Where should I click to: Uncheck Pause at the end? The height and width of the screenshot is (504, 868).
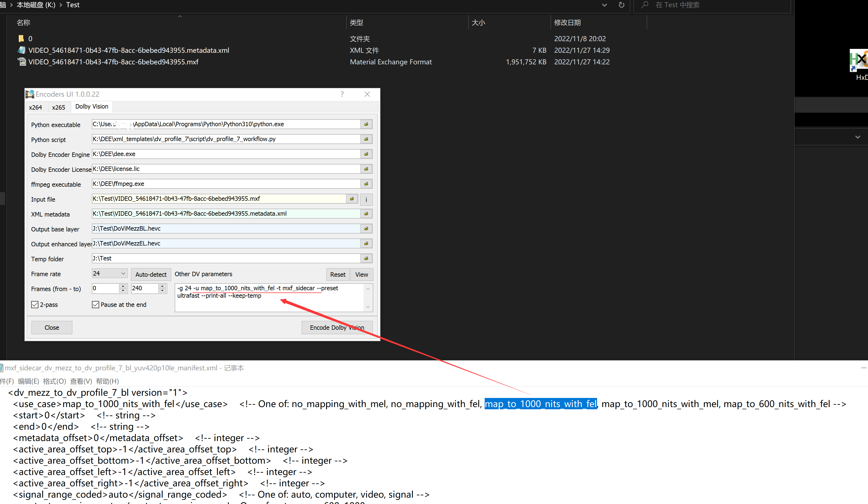96,305
